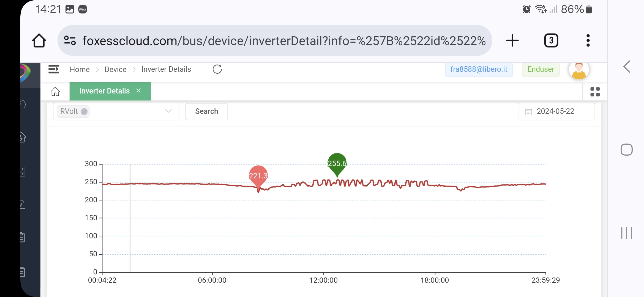Open the tab switcher showing 3 tabs

coord(551,41)
